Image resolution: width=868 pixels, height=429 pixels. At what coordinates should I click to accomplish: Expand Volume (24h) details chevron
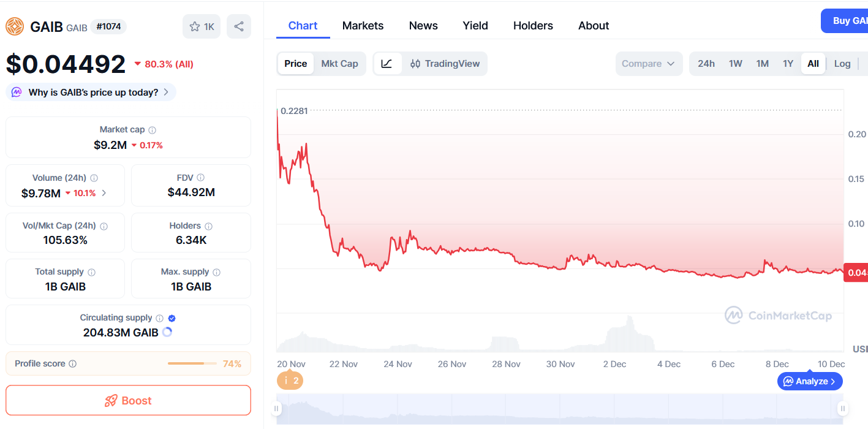[104, 193]
